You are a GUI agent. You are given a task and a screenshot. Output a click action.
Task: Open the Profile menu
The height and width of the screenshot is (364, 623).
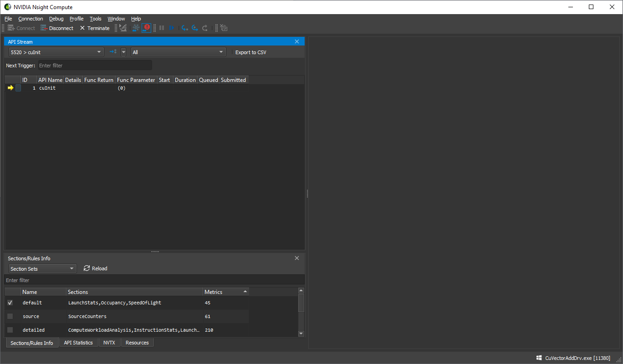tap(77, 19)
